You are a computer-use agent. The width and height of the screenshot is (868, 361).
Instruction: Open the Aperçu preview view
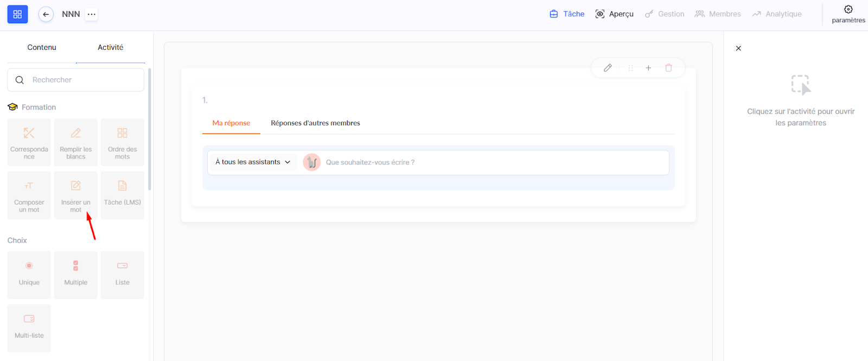coord(614,14)
